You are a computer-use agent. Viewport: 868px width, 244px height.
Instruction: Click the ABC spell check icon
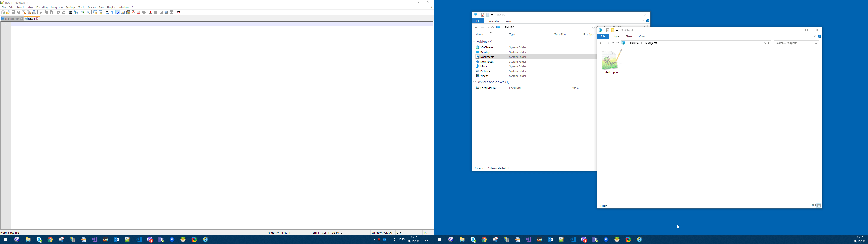179,12
